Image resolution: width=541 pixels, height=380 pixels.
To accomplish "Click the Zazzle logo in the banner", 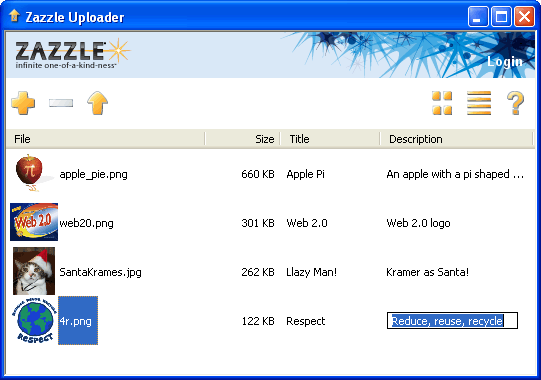I will click(72, 54).
